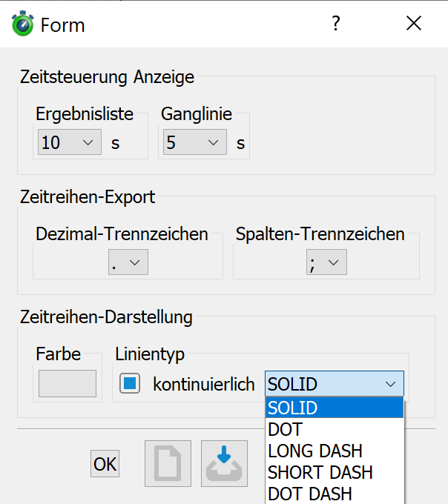The image size is (448, 504).
Task: Select SOLID from the line type list
Action: coord(335,408)
